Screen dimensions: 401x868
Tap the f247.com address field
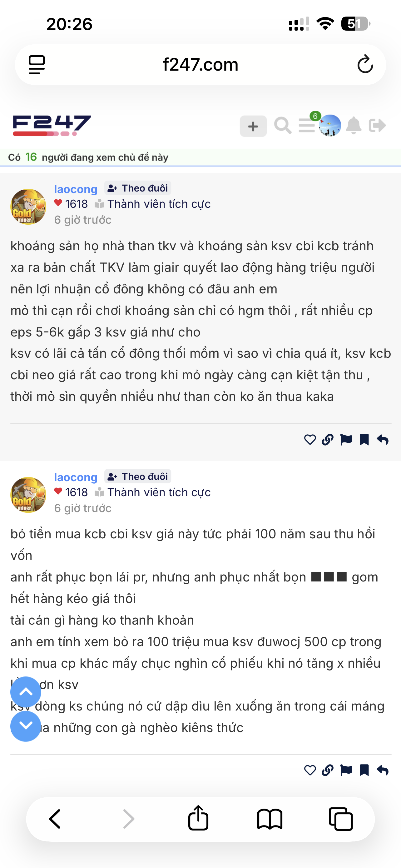(200, 64)
